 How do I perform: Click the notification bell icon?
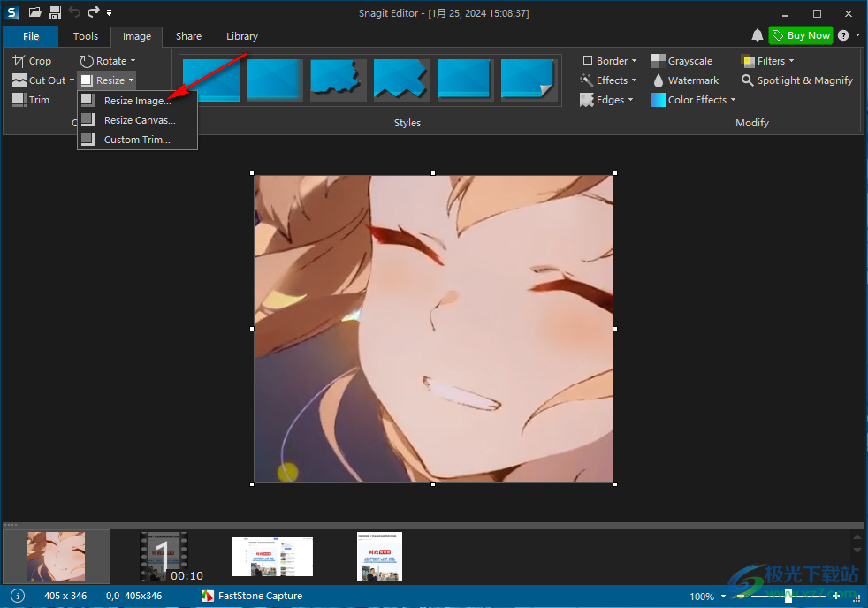[758, 35]
